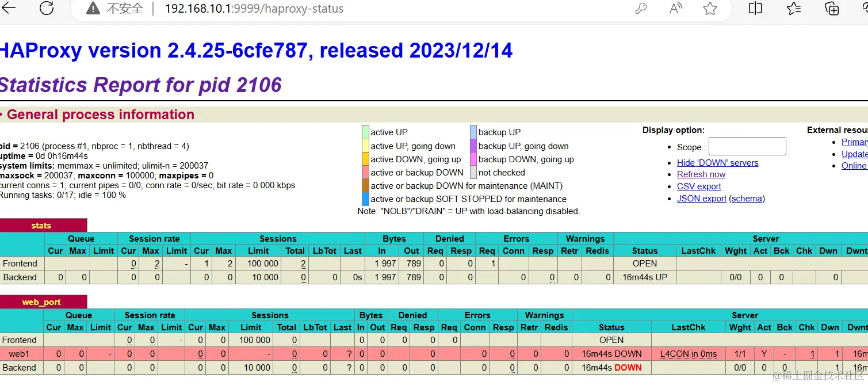The image size is (868, 385).
Task: Click the address bar URL
Action: pos(254,9)
